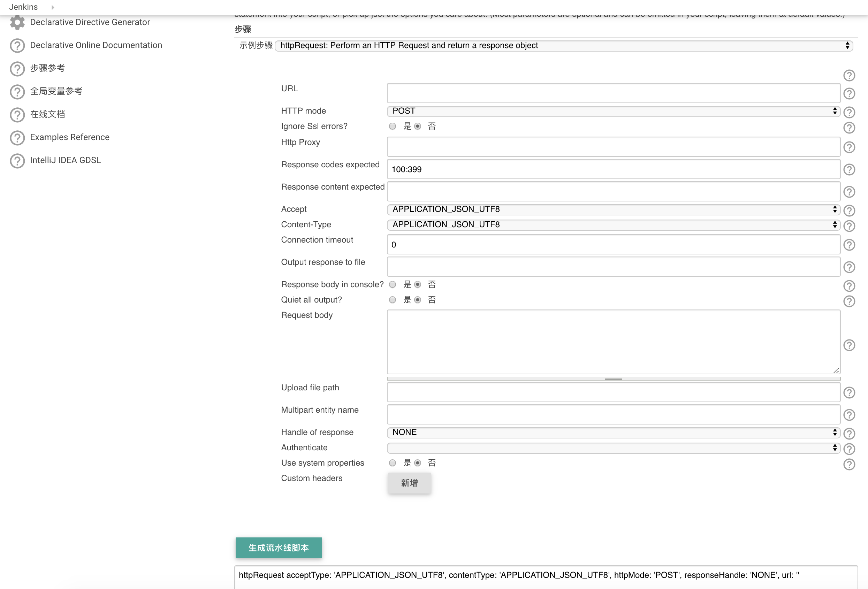This screenshot has width=868, height=589.
Task: Focus the URL input field
Action: click(613, 93)
